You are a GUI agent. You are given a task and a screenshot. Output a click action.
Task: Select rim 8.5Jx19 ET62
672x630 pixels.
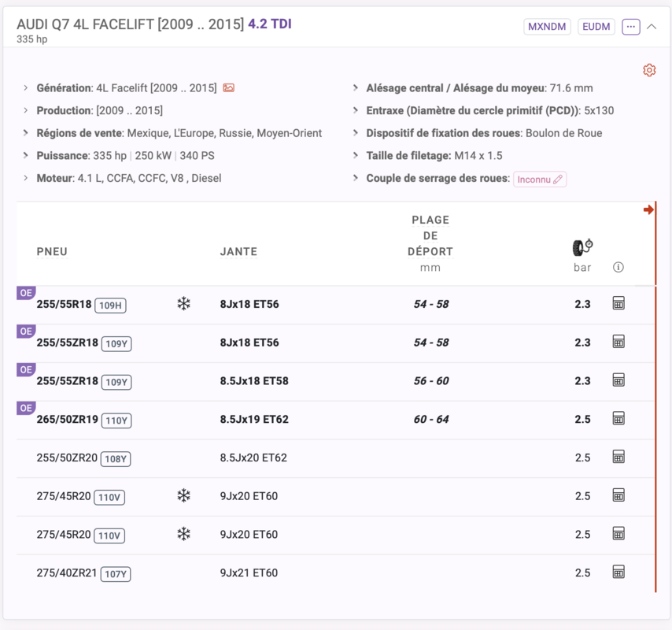pyautogui.click(x=254, y=419)
